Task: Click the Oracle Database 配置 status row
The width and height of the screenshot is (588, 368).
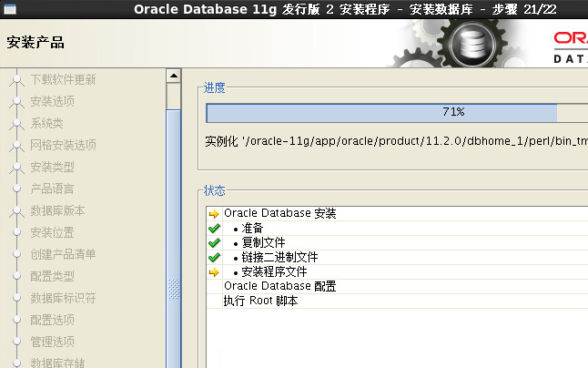Action: coord(397,286)
